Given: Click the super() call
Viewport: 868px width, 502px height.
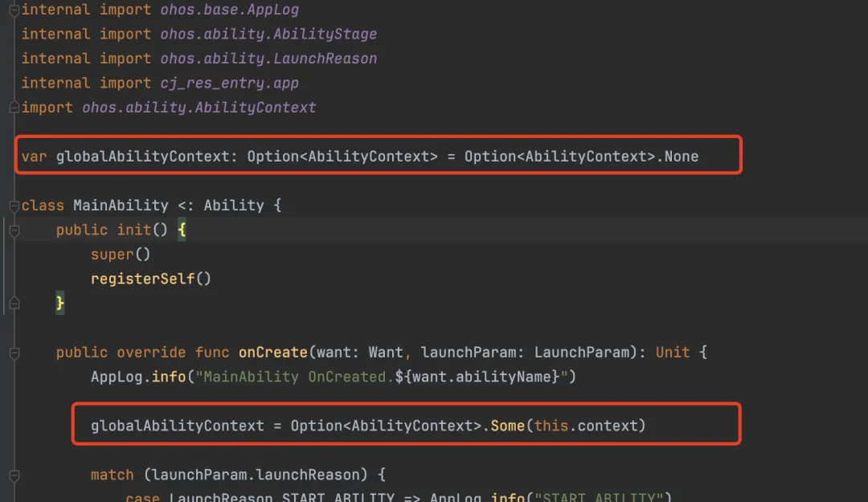Looking at the screenshot, I should point(120,255).
